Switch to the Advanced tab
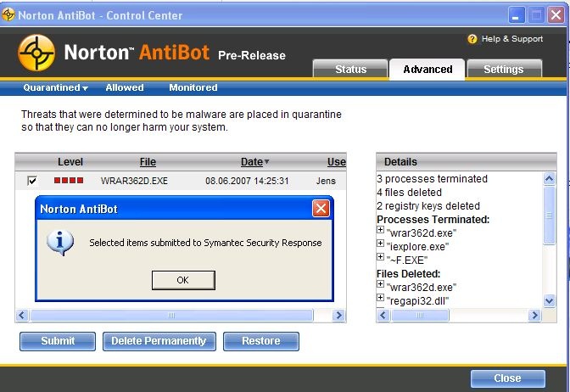The height and width of the screenshot is (392, 570). (x=427, y=69)
